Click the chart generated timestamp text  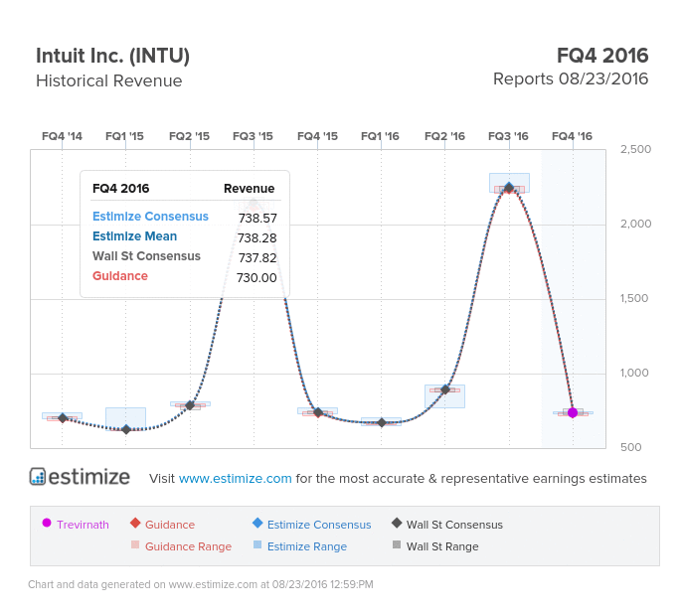(201, 585)
